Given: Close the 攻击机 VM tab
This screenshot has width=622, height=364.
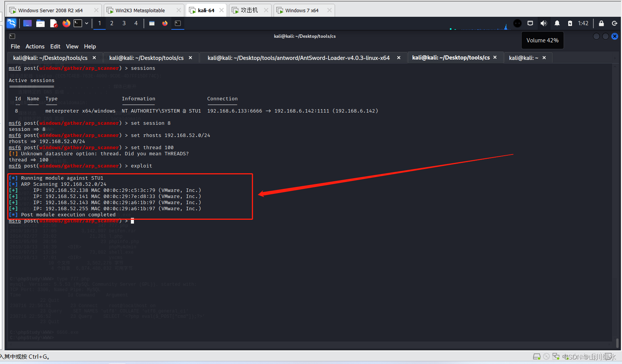Looking at the screenshot, I should tap(266, 10).
